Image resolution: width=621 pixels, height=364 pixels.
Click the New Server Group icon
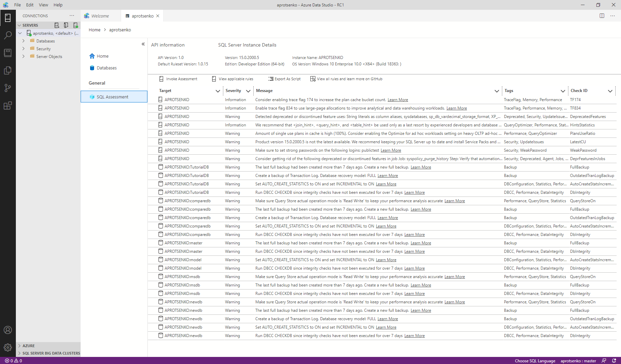coord(66,25)
